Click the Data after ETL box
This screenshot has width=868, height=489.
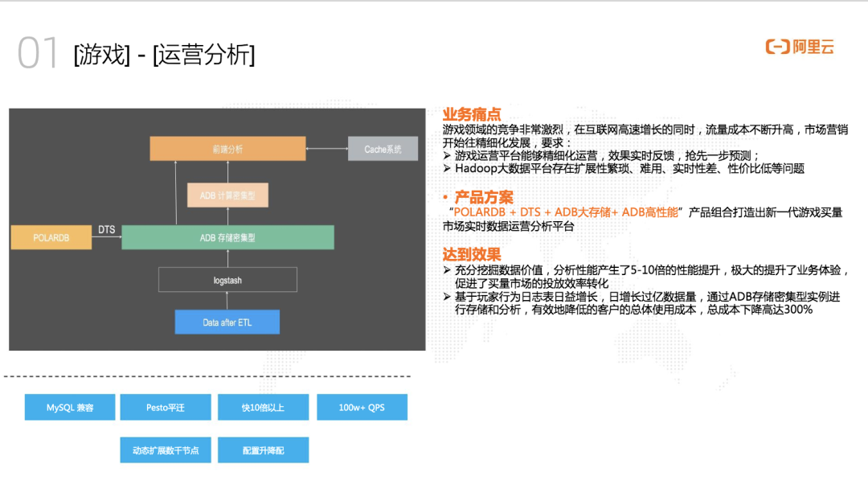(227, 323)
